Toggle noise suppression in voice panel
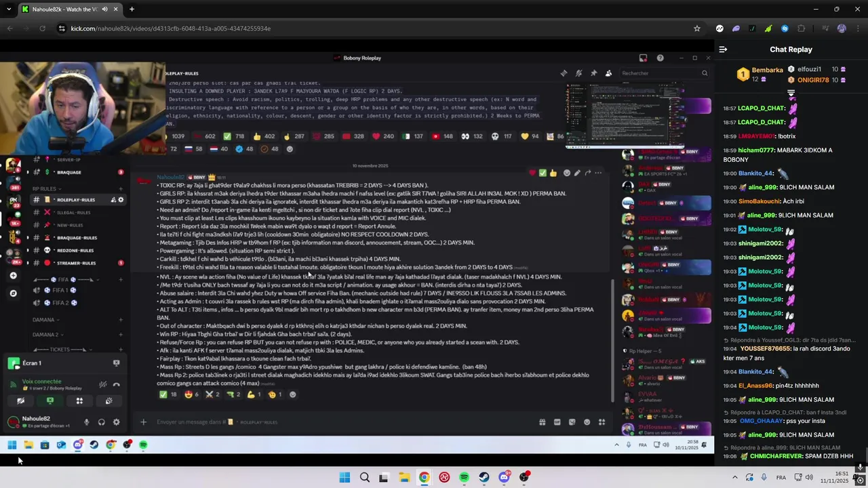 102,385
